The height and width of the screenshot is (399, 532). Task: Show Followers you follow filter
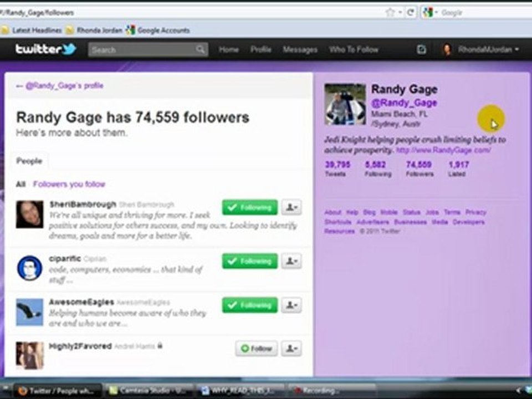point(69,184)
